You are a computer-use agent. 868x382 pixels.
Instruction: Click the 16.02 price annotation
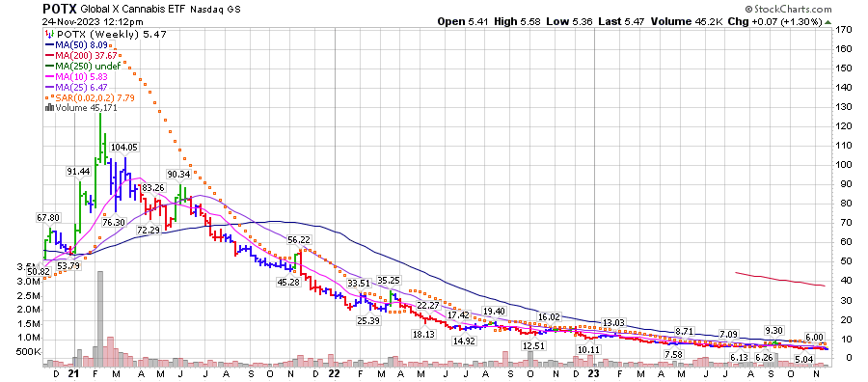pos(549,317)
